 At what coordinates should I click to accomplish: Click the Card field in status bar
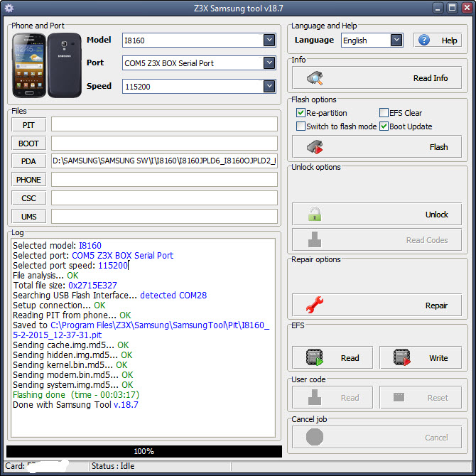pos(47,466)
